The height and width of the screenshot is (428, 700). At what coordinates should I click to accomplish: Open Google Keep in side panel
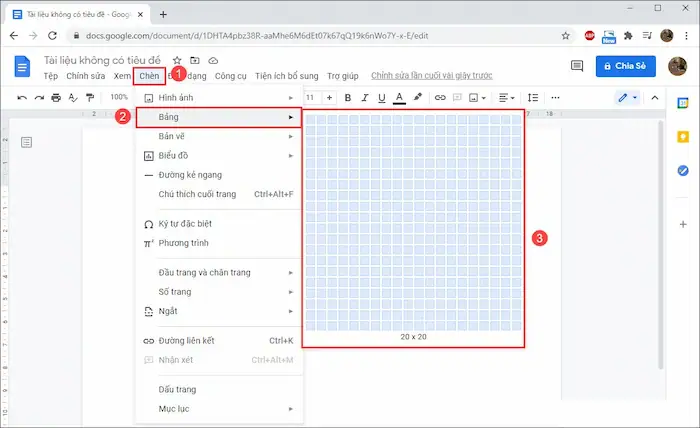(x=683, y=137)
